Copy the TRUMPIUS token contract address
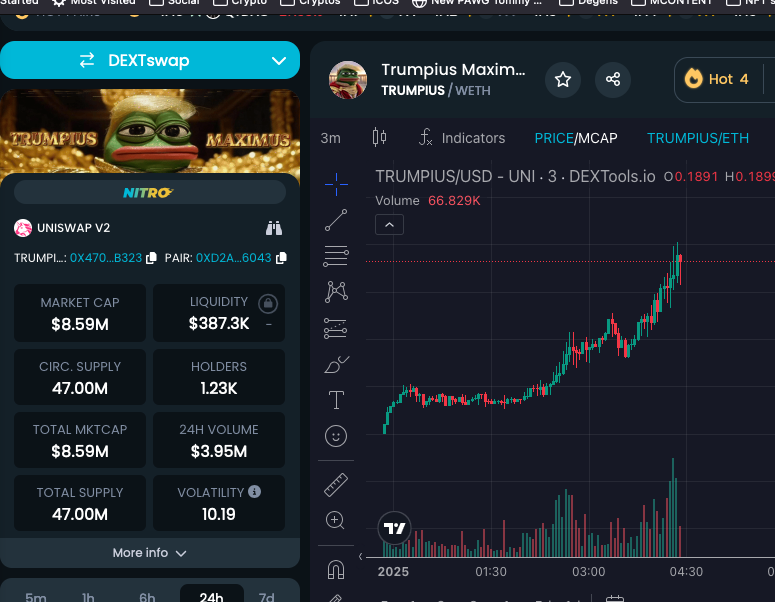Image resolution: width=775 pixels, height=602 pixels. point(151,258)
